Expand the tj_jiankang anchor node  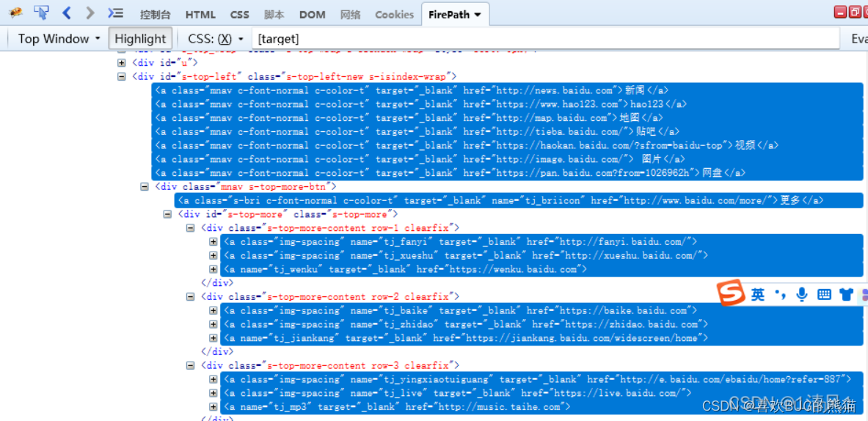pyautogui.click(x=213, y=338)
